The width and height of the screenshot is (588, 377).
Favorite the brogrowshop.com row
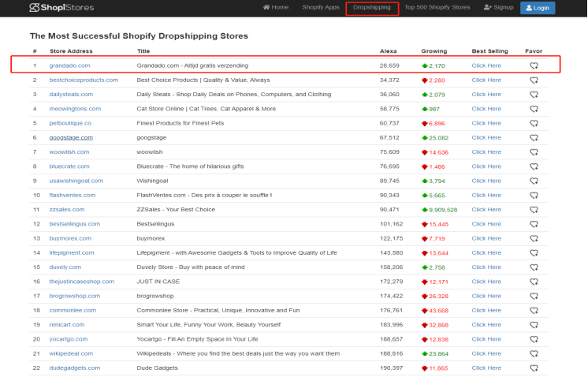pyautogui.click(x=534, y=296)
